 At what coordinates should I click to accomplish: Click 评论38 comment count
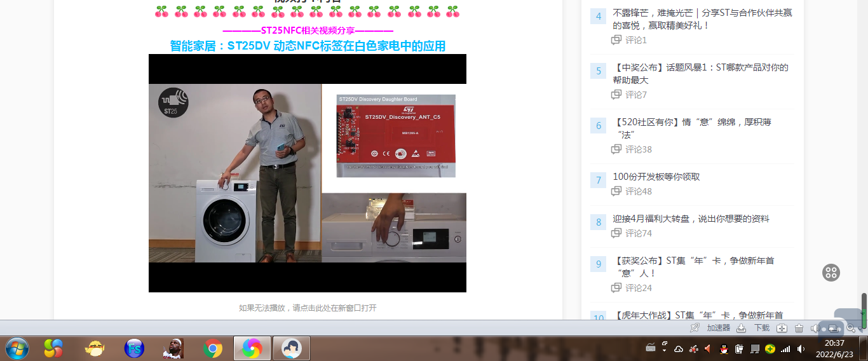tap(639, 149)
